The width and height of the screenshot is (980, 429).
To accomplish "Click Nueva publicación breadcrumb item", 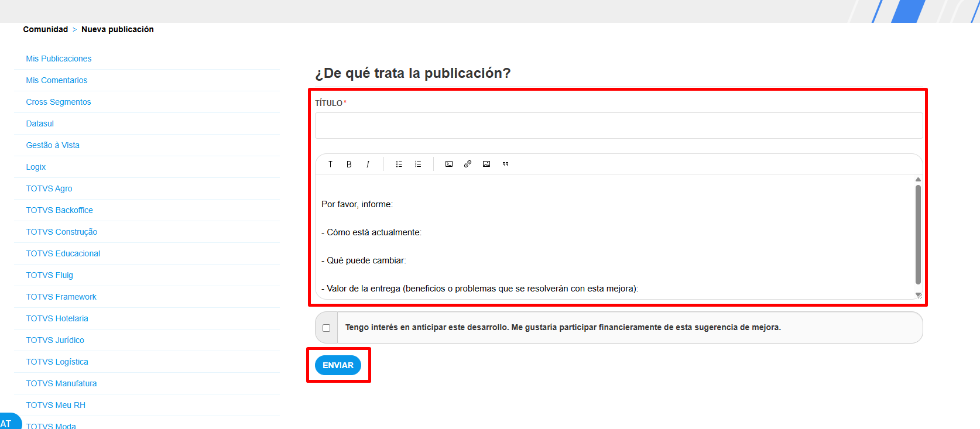I will click(x=118, y=29).
